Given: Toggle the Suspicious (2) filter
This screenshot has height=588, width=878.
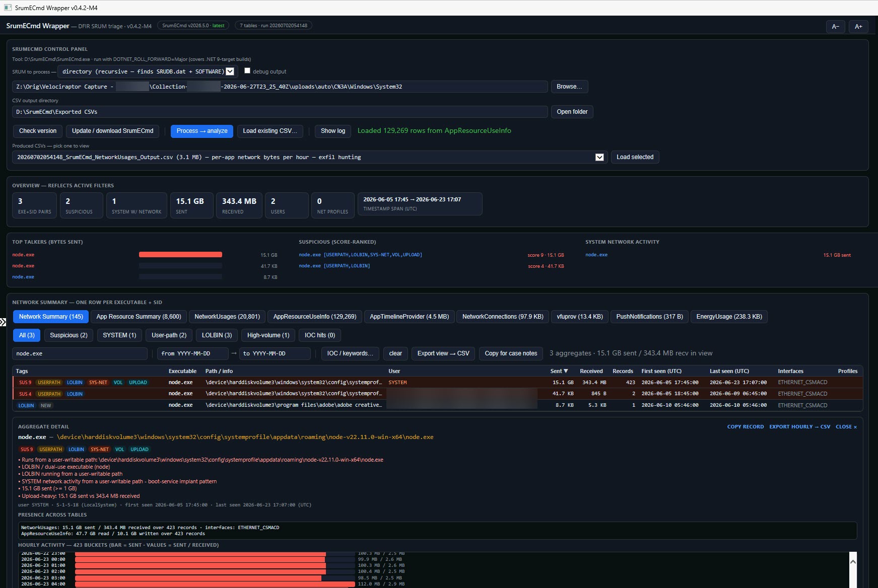Looking at the screenshot, I should tap(69, 335).
